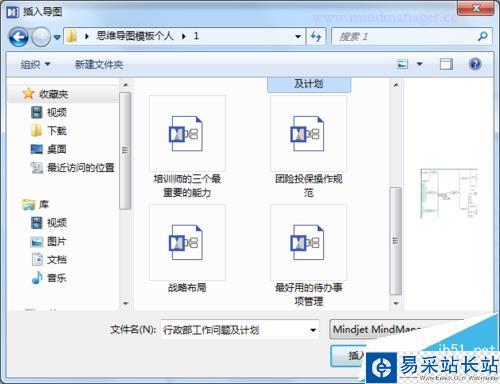Click the file name 培训师的三个最重要的能力
The image size is (500, 384).
pyautogui.click(x=187, y=186)
